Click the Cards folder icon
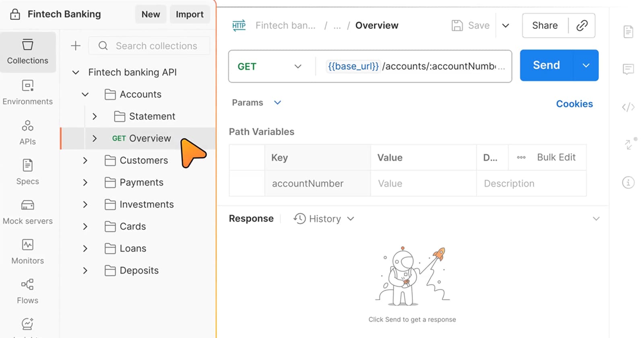Screen dimensions: 644x338 [110, 227]
